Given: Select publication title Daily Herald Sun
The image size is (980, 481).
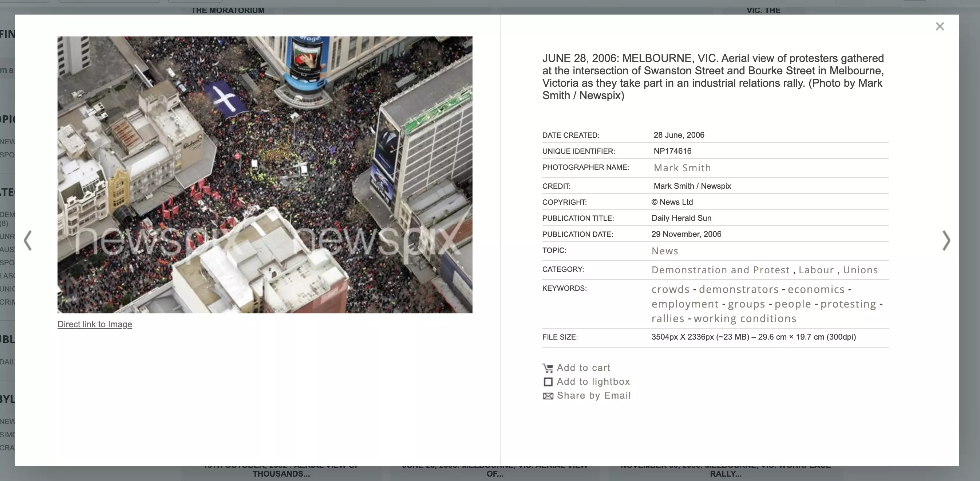Looking at the screenshot, I should pos(681,218).
